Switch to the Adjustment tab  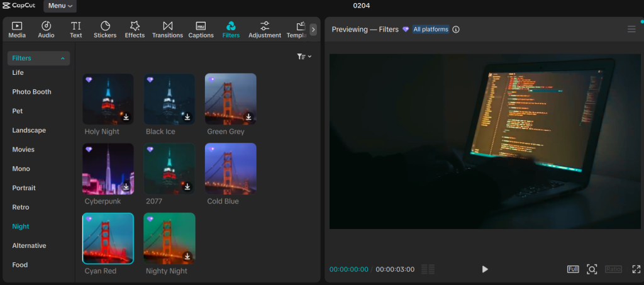pyautogui.click(x=264, y=30)
